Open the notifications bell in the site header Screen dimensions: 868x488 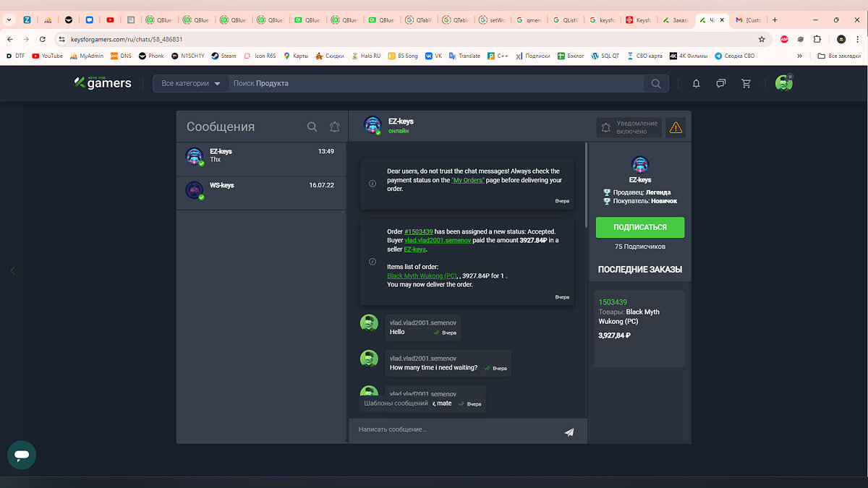tap(696, 84)
